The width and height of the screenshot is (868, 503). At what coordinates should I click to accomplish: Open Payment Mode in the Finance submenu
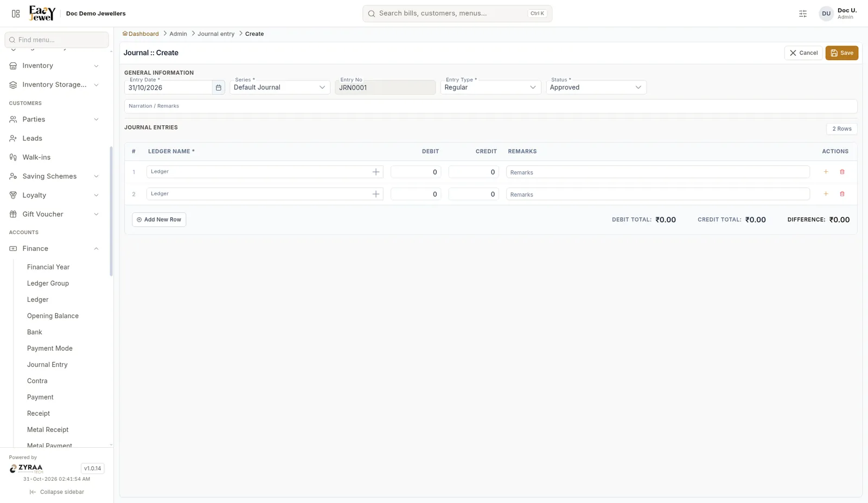(50, 349)
